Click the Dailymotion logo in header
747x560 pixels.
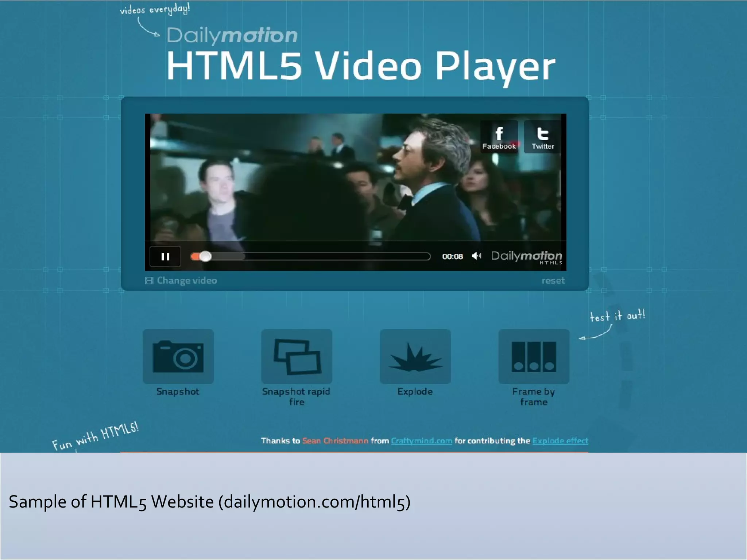pyautogui.click(x=232, y=35)
